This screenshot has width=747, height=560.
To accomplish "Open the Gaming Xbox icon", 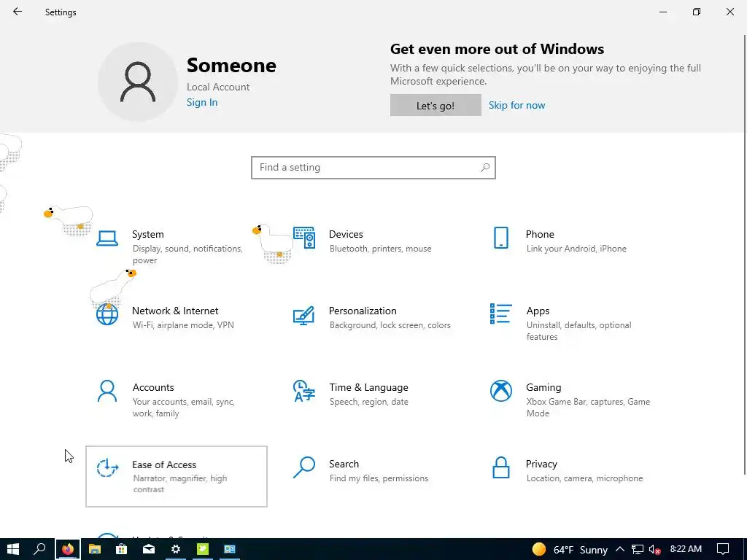I will click(x=501, y=391).
